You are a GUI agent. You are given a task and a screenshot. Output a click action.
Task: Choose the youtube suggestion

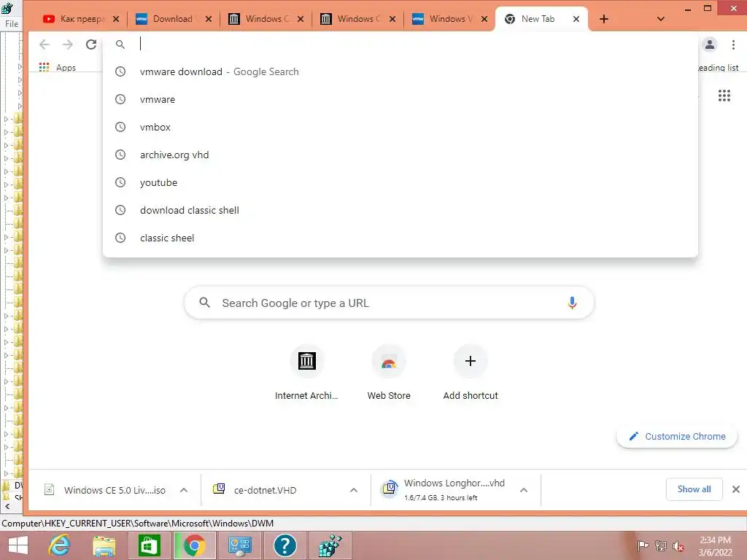coord(400,182)
